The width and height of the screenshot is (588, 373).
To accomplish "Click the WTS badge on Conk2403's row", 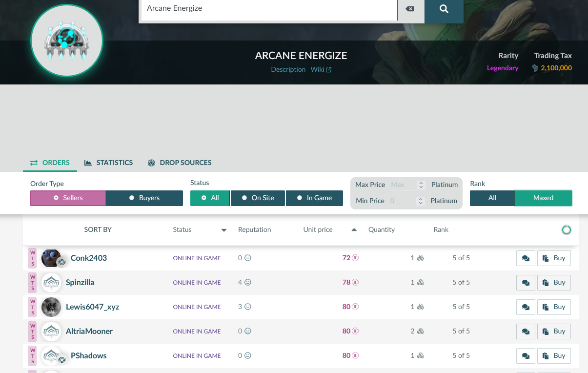I will [x=33, y=258].
